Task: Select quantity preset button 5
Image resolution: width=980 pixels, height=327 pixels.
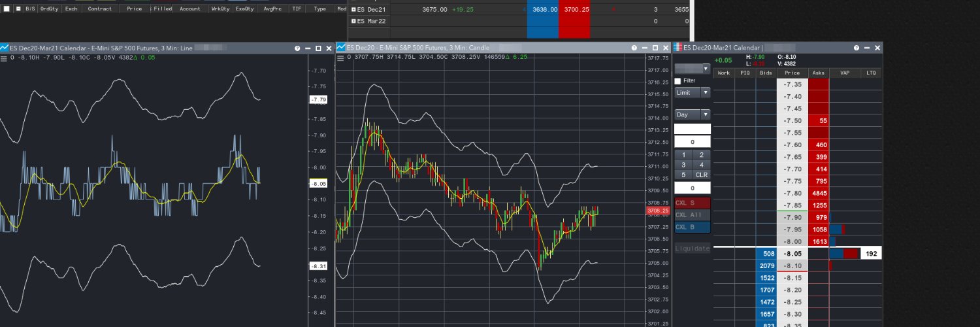Action: tap(683, 175)
